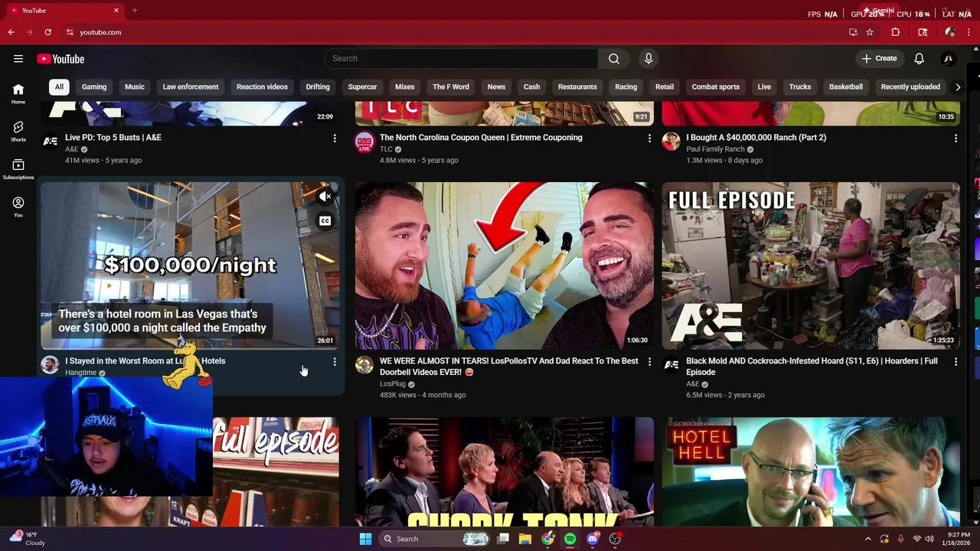Open Hangtime channel link

pyautogui.click(x=80, y=373)
